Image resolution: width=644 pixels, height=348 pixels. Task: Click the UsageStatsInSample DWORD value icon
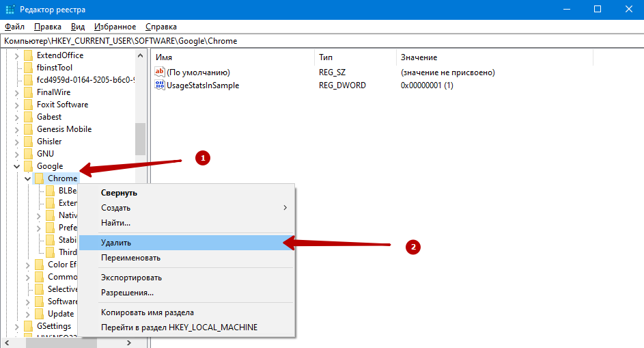click(160, 85)
